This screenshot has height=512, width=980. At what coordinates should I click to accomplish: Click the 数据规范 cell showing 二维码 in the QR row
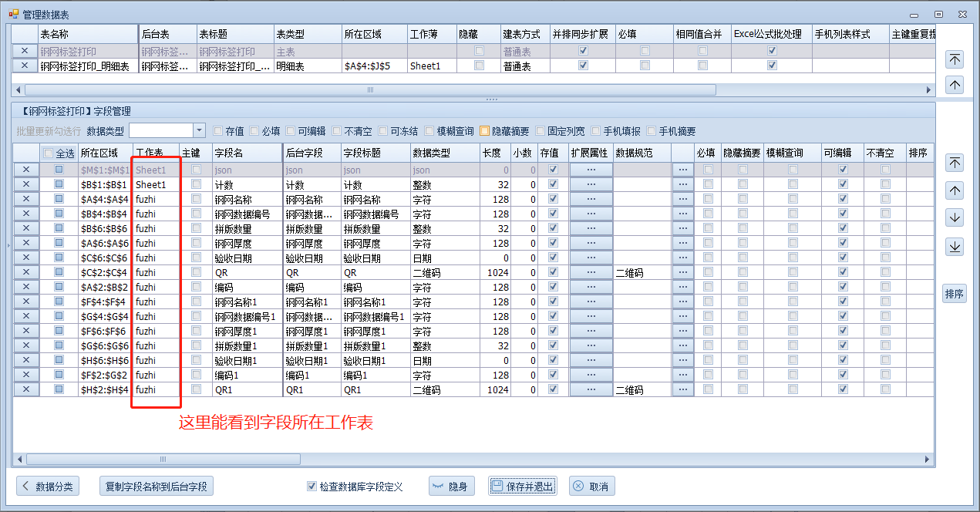coord(642,272)
